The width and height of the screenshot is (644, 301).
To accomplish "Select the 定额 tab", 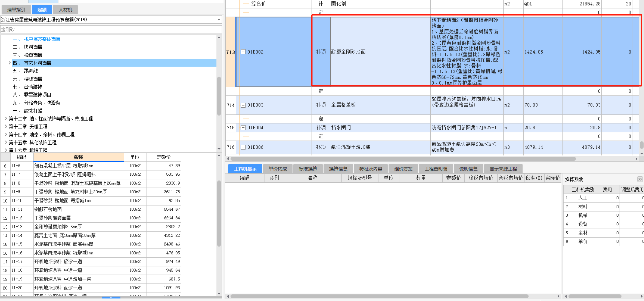I will pos(42,10).
